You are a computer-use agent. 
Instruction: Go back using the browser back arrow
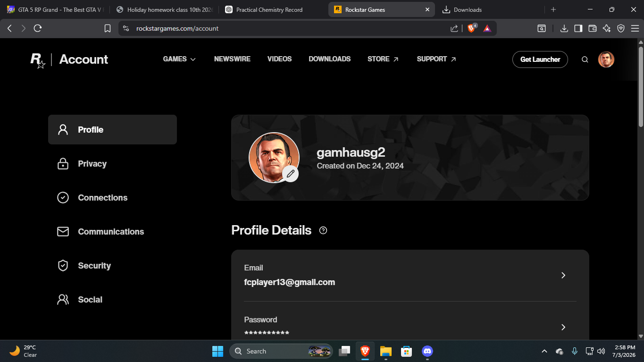9,28
